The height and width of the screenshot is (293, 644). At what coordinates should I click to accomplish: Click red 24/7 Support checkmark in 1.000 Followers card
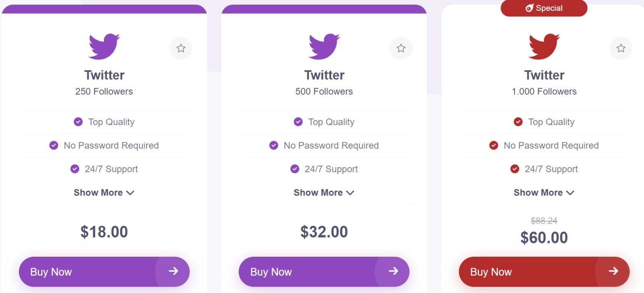(x=515, y=169)
